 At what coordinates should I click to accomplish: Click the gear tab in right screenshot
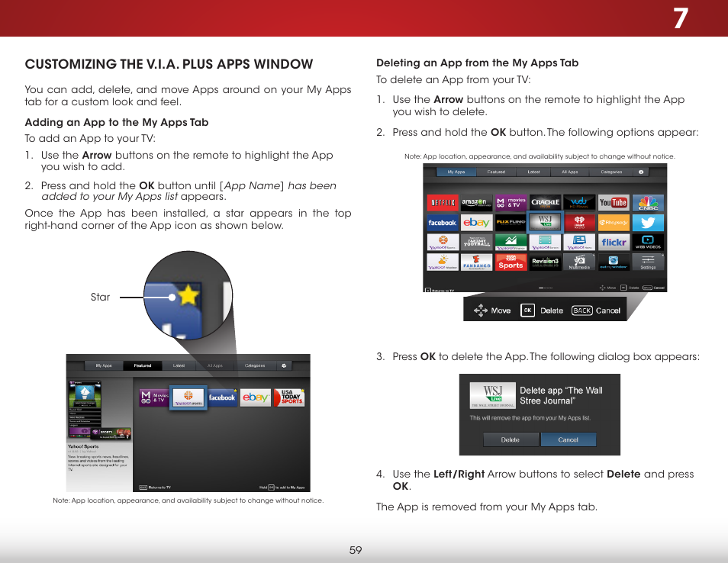pyautogui.click(x=641, y=172)
